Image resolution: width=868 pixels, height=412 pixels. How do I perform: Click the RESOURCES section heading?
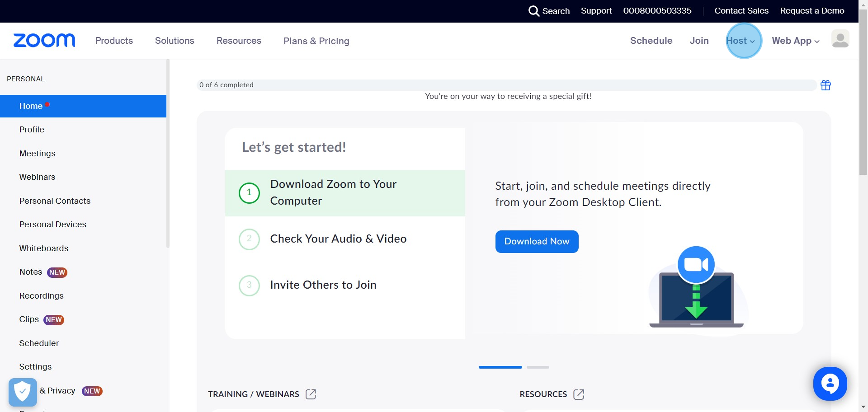click(543, 394)
